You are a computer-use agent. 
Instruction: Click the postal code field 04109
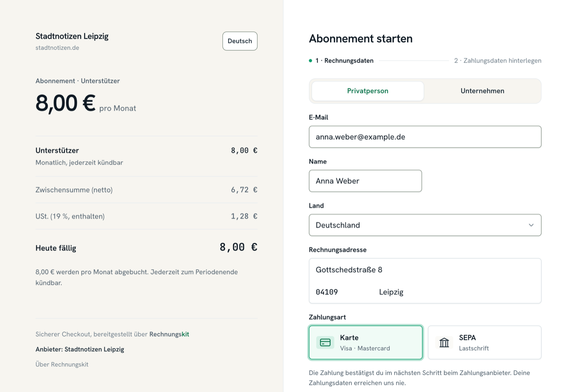[x=341, y=292]
